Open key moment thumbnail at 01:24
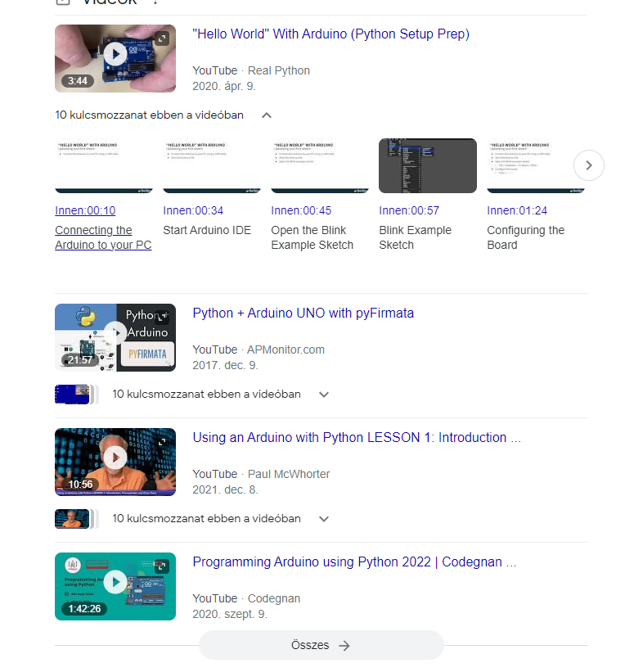This screenshot has width=634, height=672. pyautogui.click(x=536, y=165)
